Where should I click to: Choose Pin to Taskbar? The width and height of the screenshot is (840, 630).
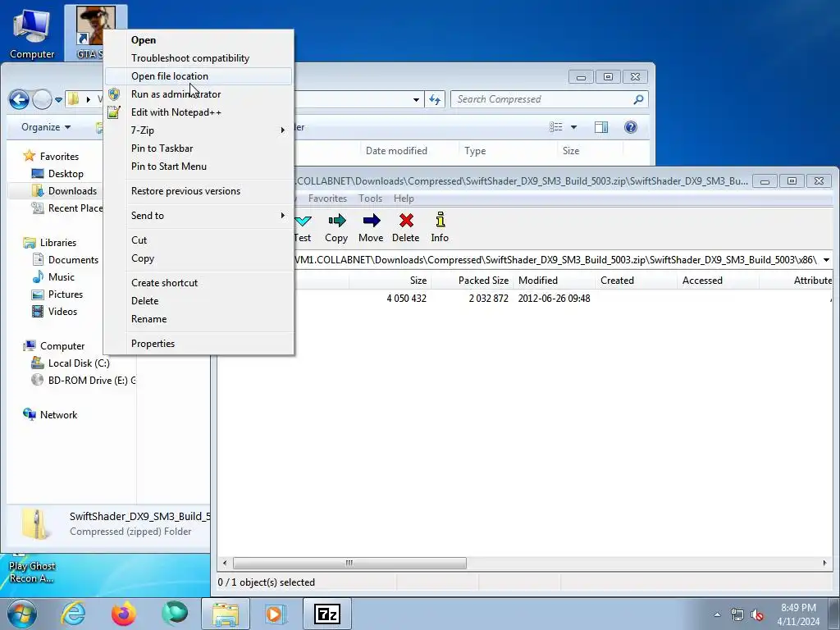(x=199, y=148)
